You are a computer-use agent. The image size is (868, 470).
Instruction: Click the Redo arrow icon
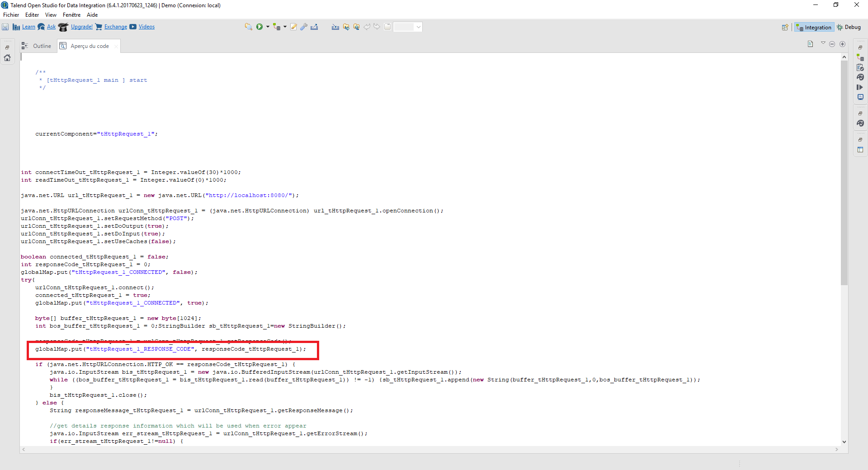377,27
